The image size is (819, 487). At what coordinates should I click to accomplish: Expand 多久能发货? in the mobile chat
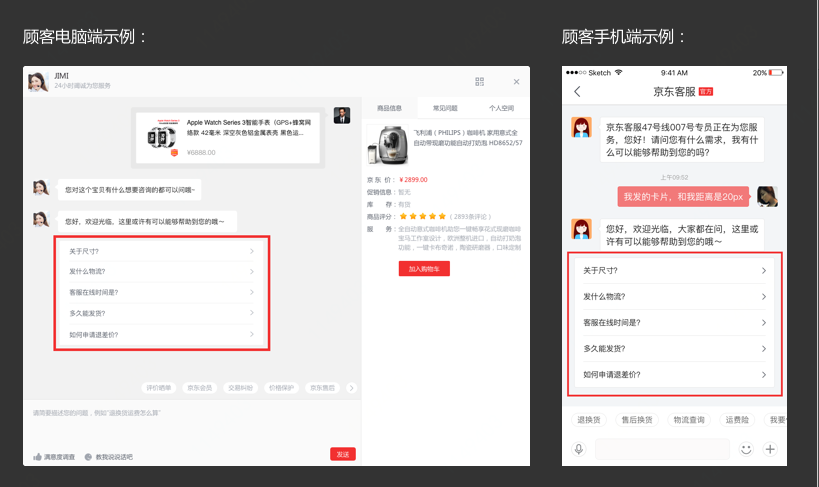675,349
